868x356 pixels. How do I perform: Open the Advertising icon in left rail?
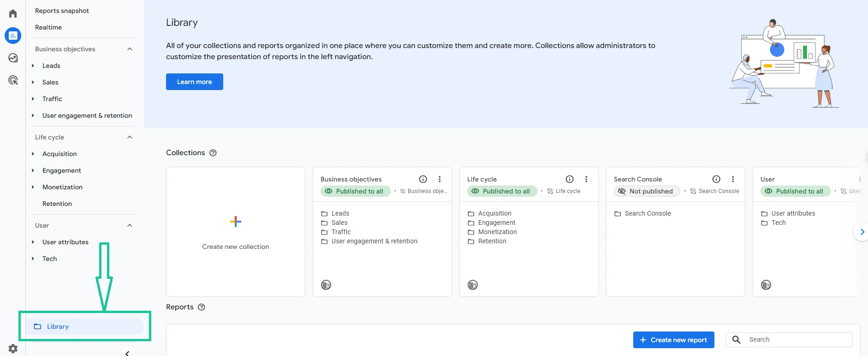tap(13, 80)
